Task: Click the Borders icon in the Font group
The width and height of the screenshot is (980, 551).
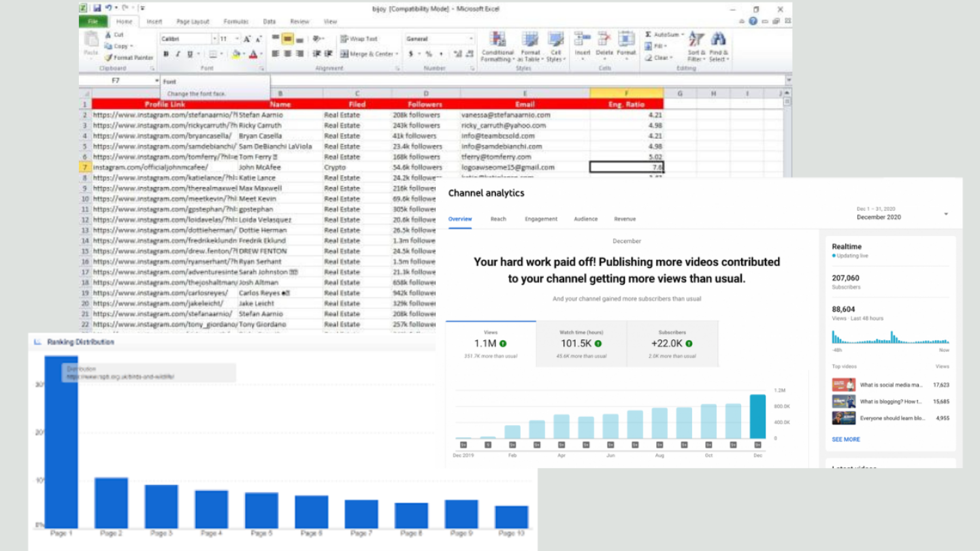Action: [212, 54]
